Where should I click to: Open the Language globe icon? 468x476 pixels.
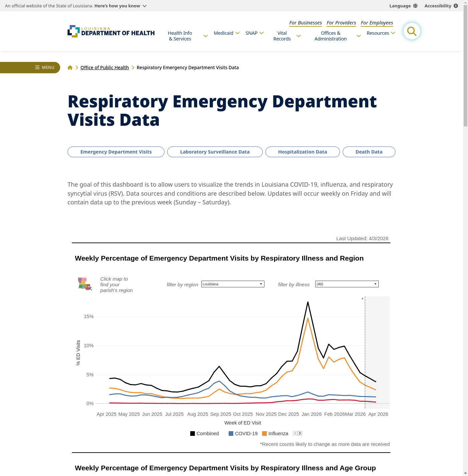pos(415,6)
